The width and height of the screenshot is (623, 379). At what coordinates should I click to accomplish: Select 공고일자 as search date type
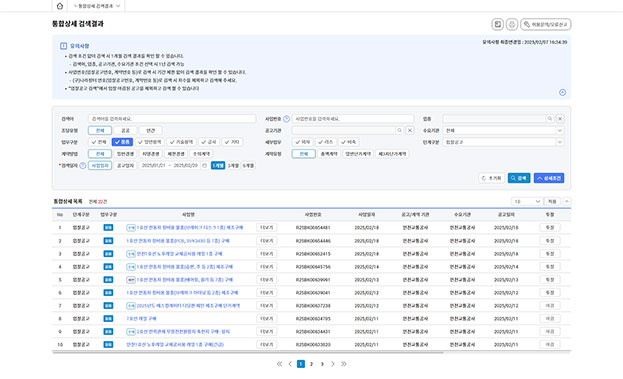(125, 165)
